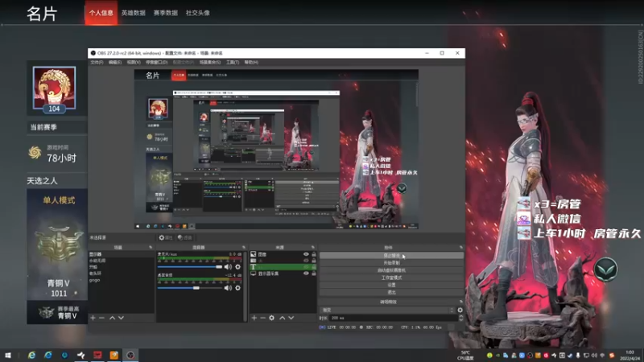This screenshot has width=644, height=362.
Task: Click the 200 ms duration field
Action: [394, 318]
